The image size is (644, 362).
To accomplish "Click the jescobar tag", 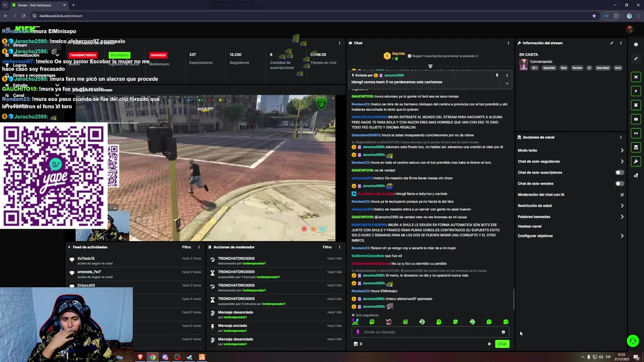I will pyautogui.click(x=603, y=68).
